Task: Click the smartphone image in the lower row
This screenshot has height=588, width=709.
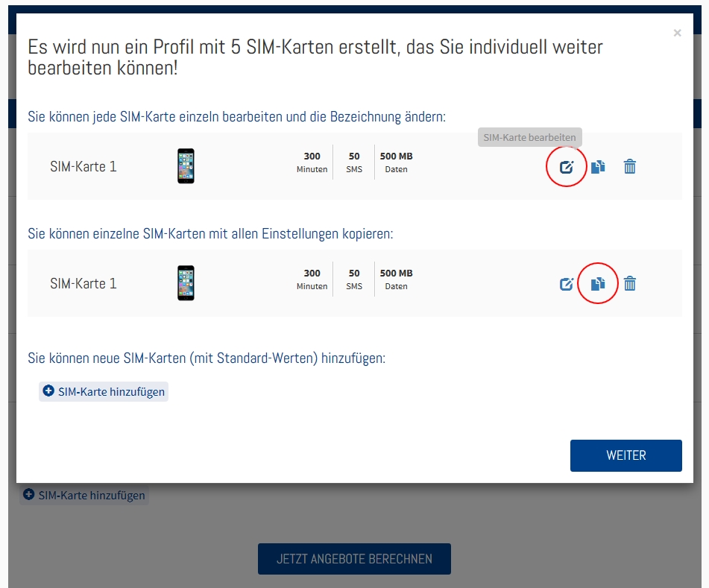Action: pos(186,283)
